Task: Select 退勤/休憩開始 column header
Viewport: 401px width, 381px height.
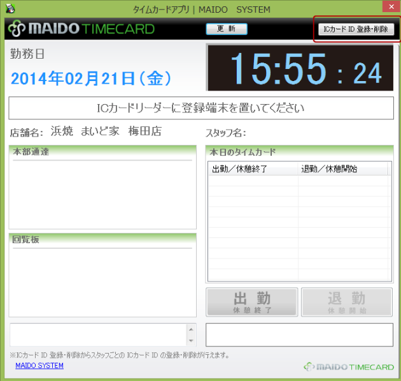Action: 343,169
